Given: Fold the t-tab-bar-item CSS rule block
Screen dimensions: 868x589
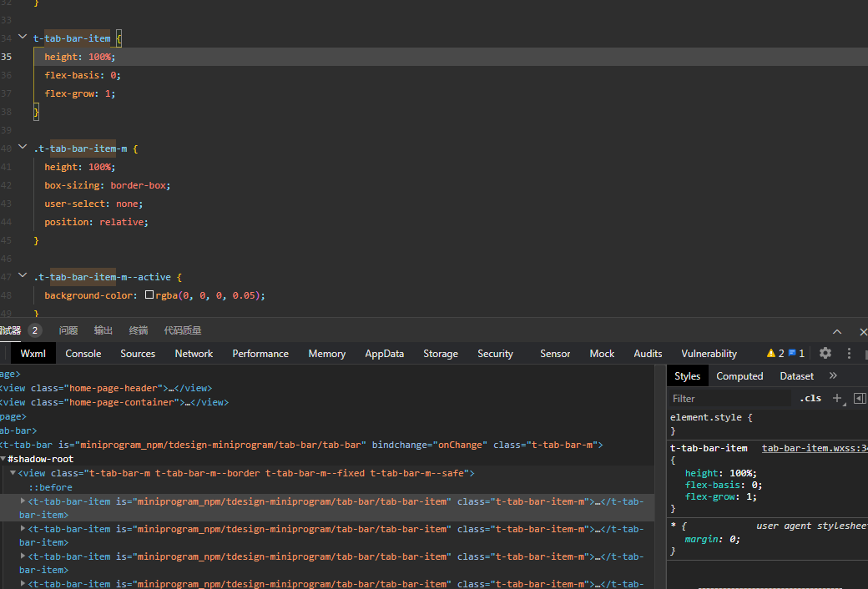Looking at the screenshot, I should pos(23,38).
